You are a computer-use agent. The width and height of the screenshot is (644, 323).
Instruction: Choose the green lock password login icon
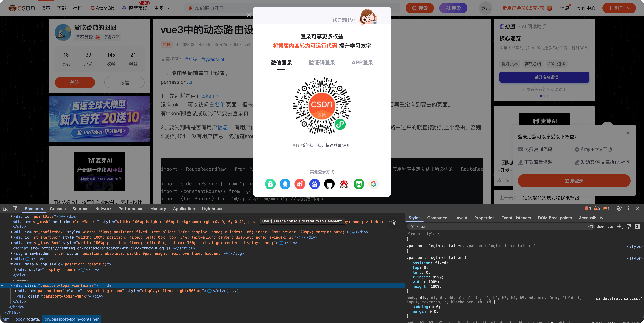pyautogui.click(x=270, y=184)
